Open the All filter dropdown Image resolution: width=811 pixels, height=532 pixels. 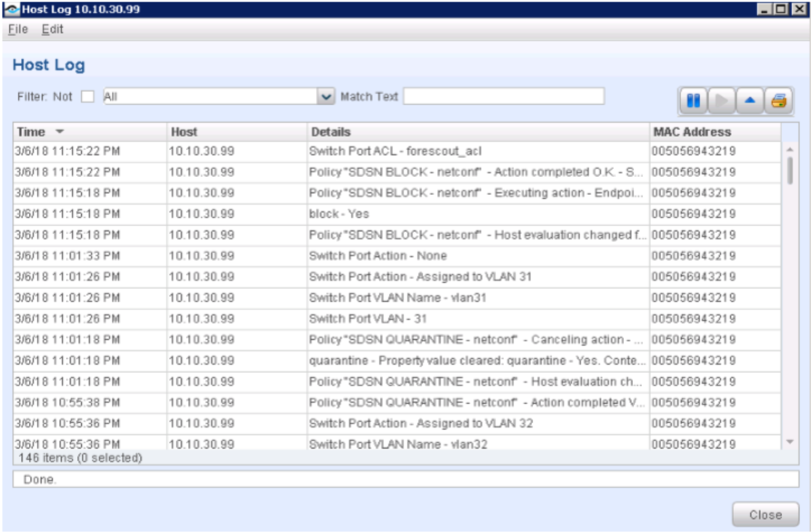click(x=326, y=96)
